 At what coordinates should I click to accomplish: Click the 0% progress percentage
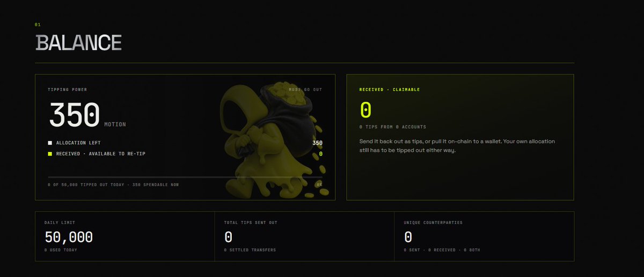pos(319,184)
